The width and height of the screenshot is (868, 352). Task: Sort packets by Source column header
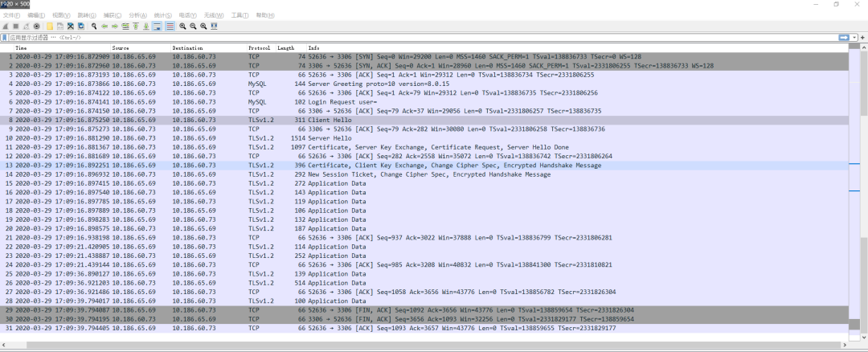point(141,48)
